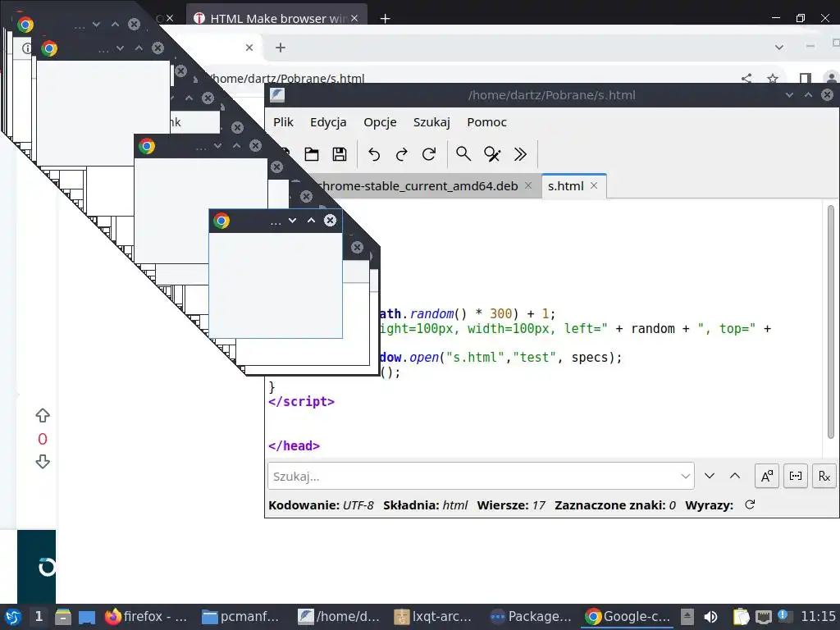Switch to the Google-chrome taskbar entry
Viewport: 840px width, 630px height.
(x=627, y=617)
